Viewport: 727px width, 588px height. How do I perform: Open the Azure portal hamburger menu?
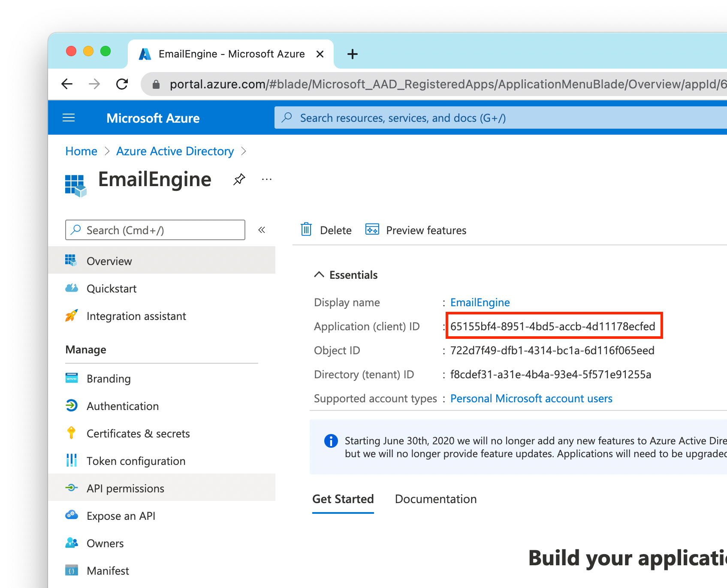pyautogui.click(x=69, y=118)
